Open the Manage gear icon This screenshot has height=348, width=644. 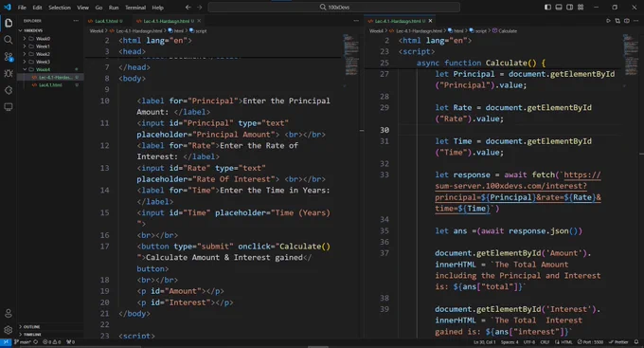(9, 330)
